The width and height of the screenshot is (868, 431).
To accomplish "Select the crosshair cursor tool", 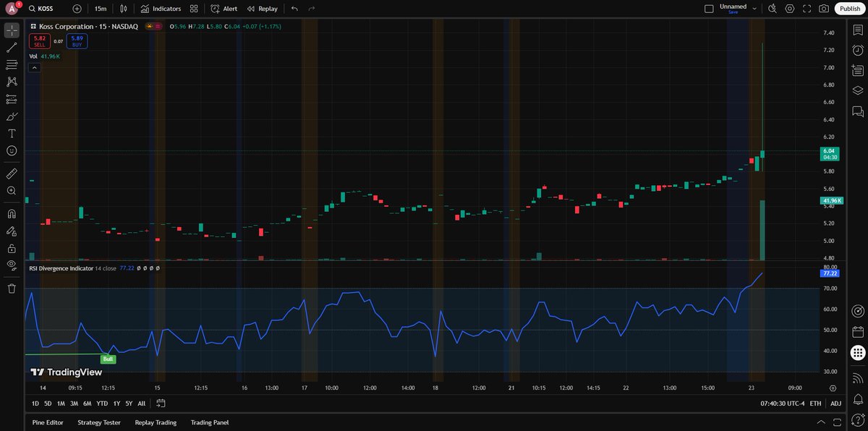I will (x=12, y=30).
